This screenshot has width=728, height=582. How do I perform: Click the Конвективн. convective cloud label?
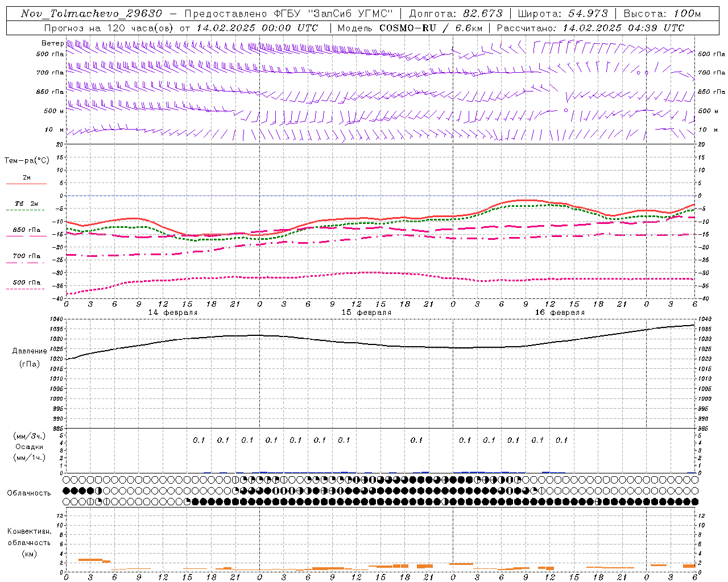(29, 531)
